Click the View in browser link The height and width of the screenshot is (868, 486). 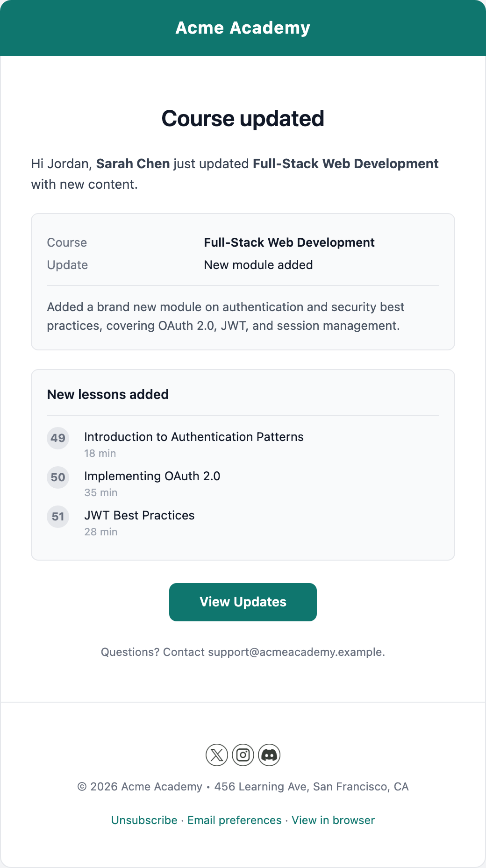pyautogui.click(x=333, y=820)
